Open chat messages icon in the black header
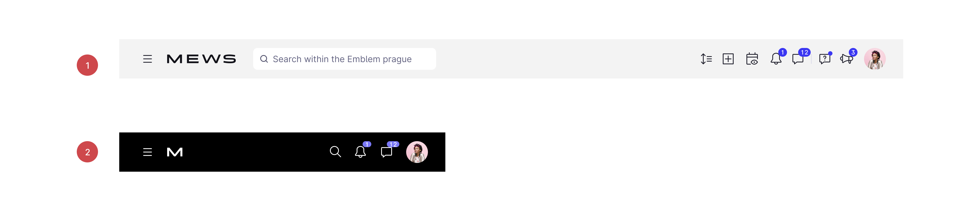Viewport: 980px width, 218px height. pyautogui.click(x=387, y=152)
